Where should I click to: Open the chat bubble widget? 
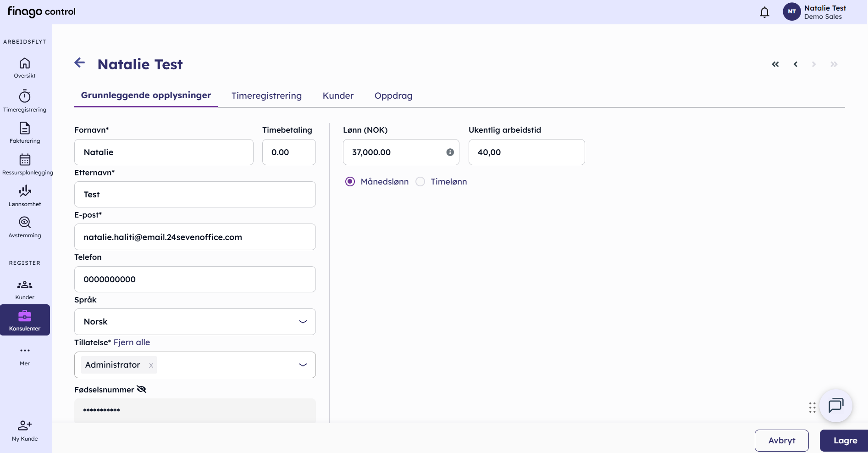[836, 406]
